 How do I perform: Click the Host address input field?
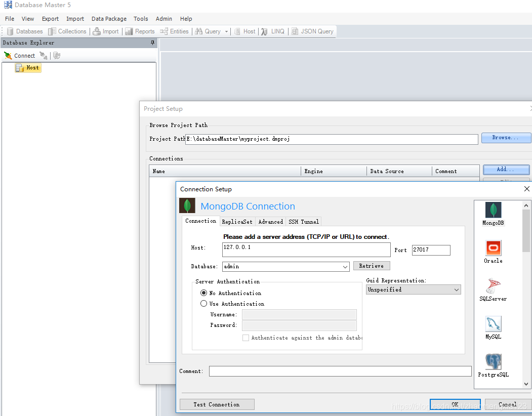(306, 249)
